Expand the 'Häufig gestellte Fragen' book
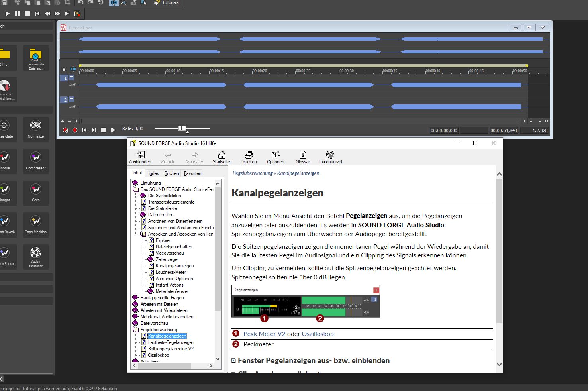This screenshot has height=391, width=588. coord(135,298)
